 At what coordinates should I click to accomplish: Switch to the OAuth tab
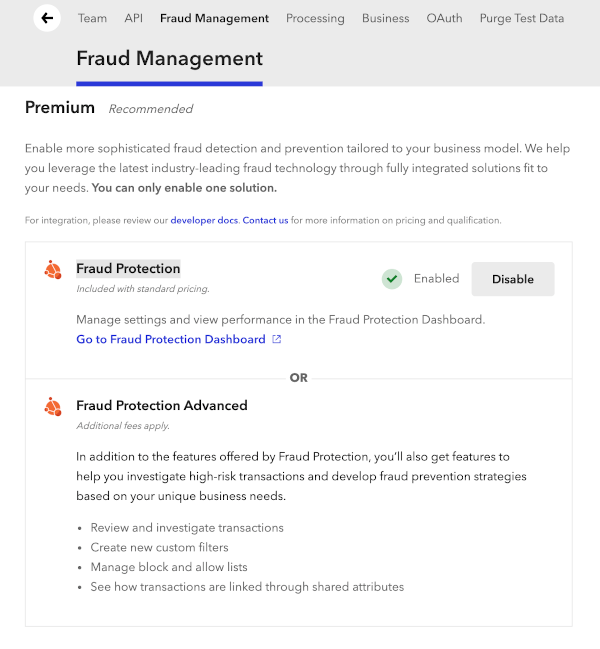tap(444, 18)
